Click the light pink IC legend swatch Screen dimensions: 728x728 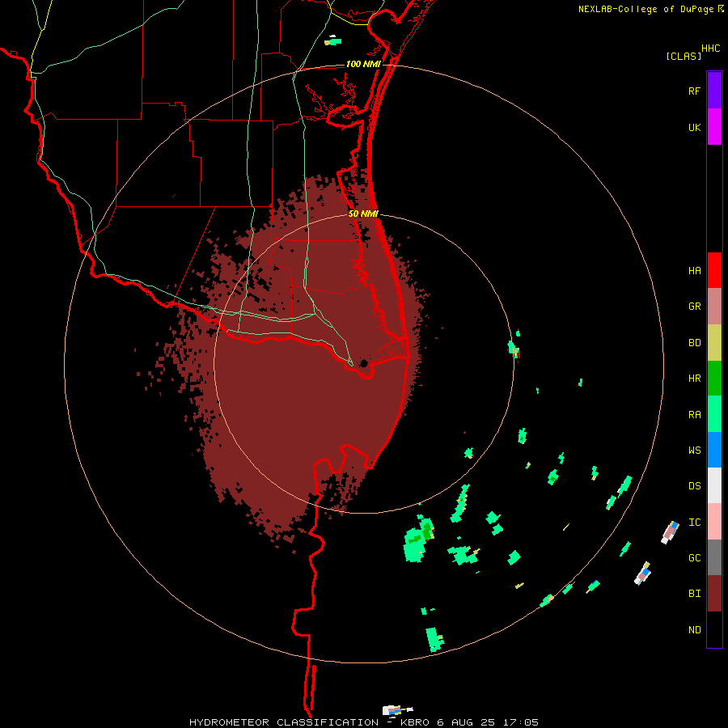click(714, 522)
